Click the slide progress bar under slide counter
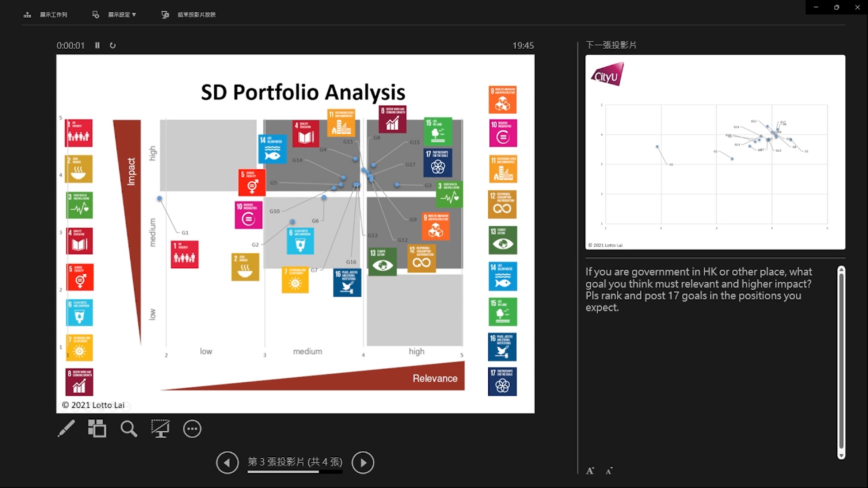This screenshot has width=868, height=488. (x=294, y=472)
